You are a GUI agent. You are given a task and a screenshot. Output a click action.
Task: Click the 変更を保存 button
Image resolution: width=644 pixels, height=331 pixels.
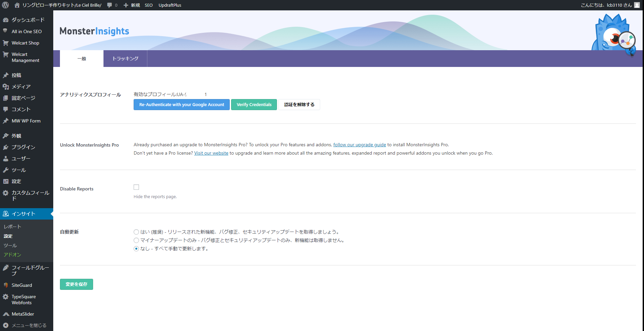coord(76,284)
